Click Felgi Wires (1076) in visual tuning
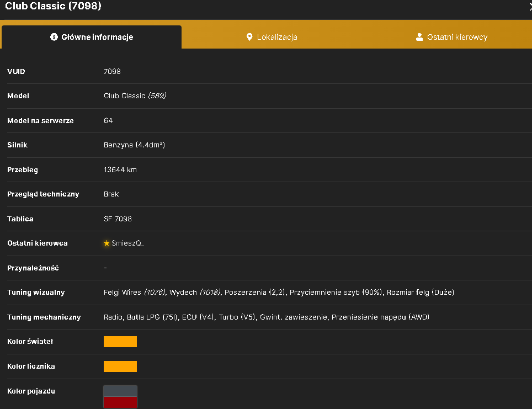 click(x=134, y=292)
